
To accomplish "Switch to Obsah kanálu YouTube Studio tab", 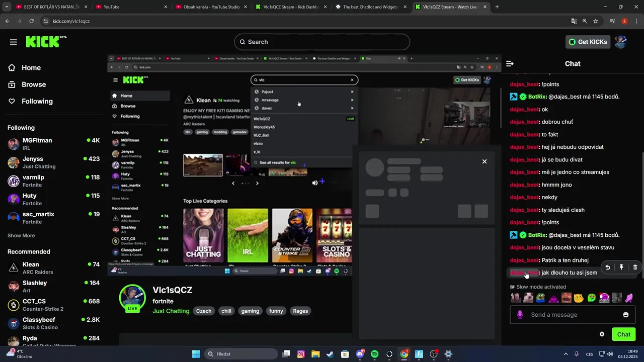I will tap(211, 7).
